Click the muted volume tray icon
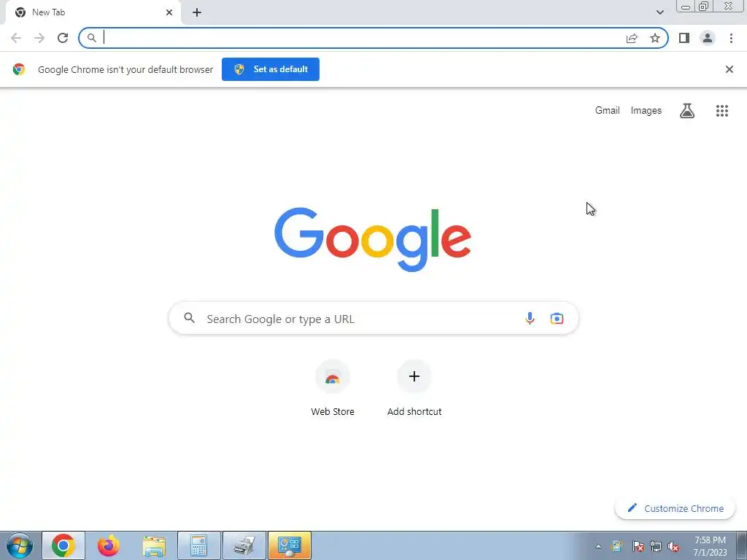This screenshot has height=560, width=747. coord(673,547)
